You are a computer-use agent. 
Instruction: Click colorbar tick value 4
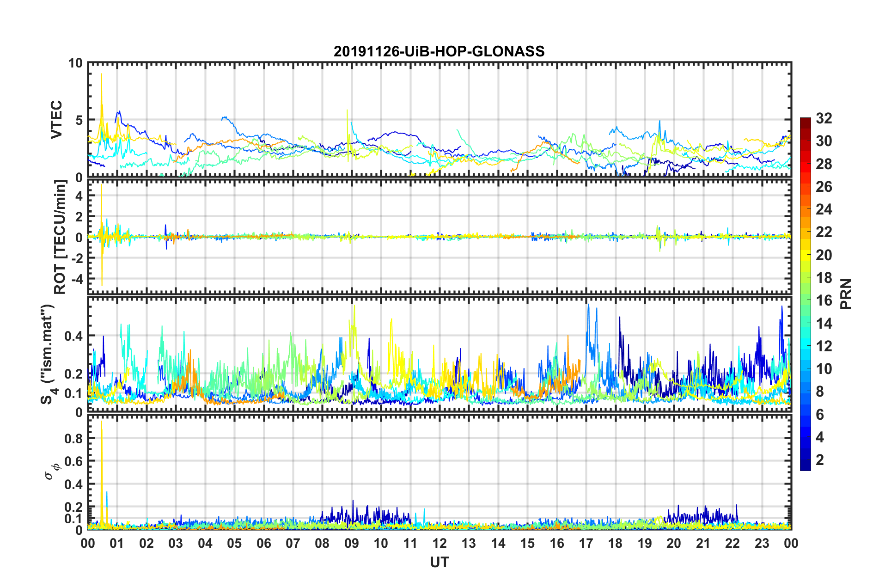tap(820, 437)
